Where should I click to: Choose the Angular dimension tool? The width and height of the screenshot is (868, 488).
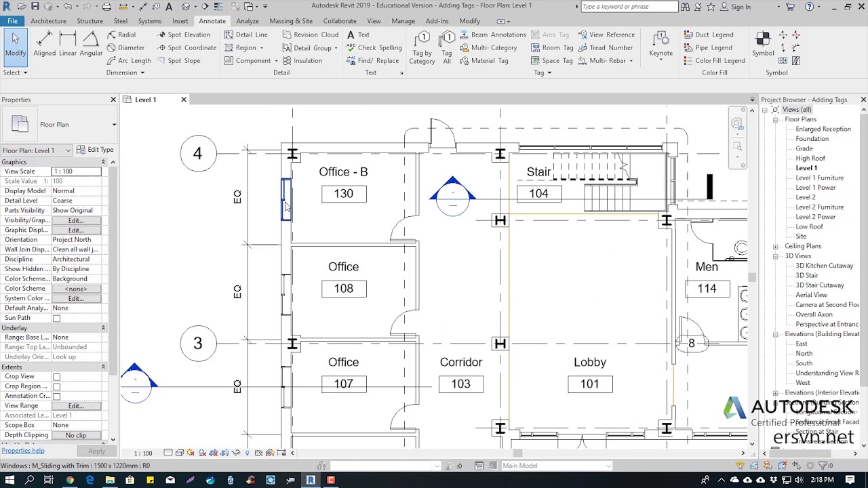(91, 45)
